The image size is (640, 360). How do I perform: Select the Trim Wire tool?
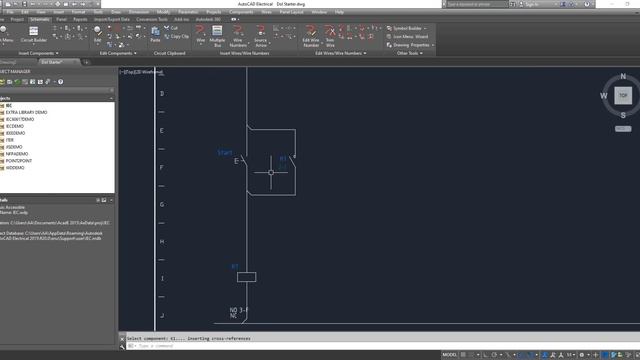point(330,36)
